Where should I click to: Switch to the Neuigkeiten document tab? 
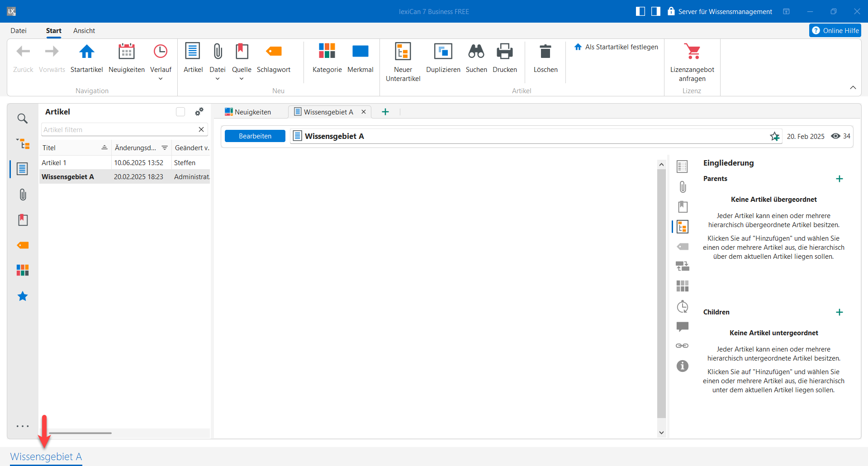(248, 112)
